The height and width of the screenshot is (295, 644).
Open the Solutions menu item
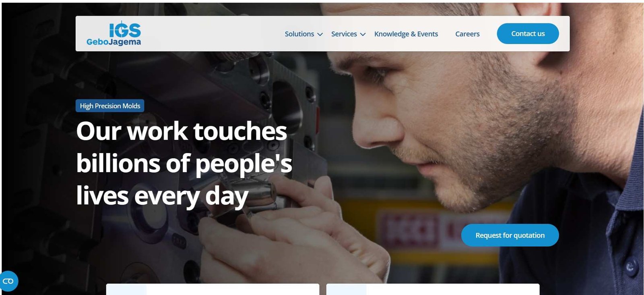tap(299, 34)
